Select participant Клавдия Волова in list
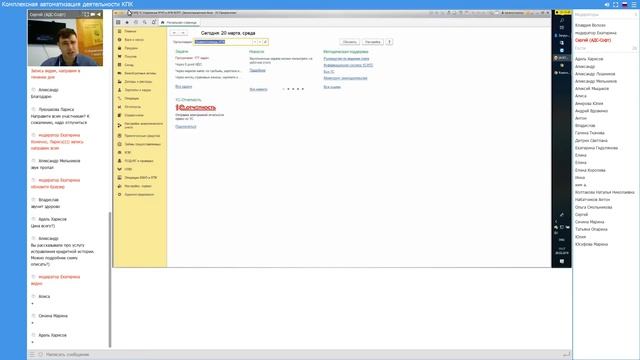The height and width of the screenshot is (360, 640). [x=590, y=25]
